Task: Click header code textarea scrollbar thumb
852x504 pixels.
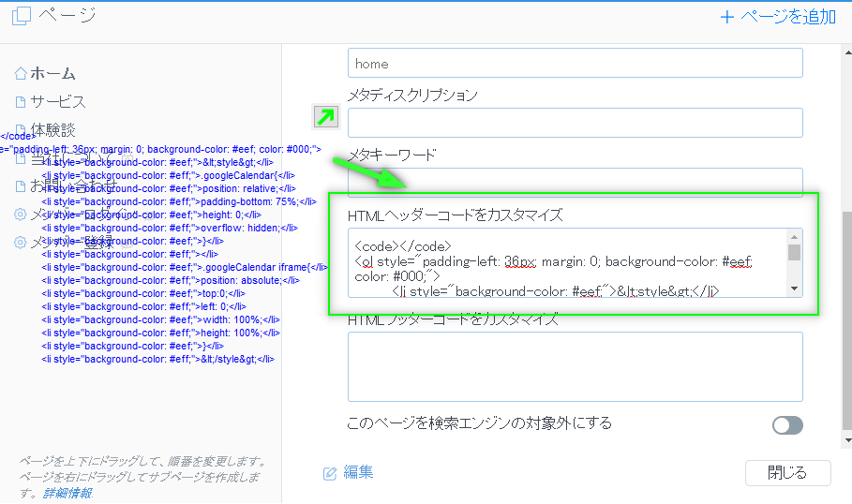Action: [795, 253]
